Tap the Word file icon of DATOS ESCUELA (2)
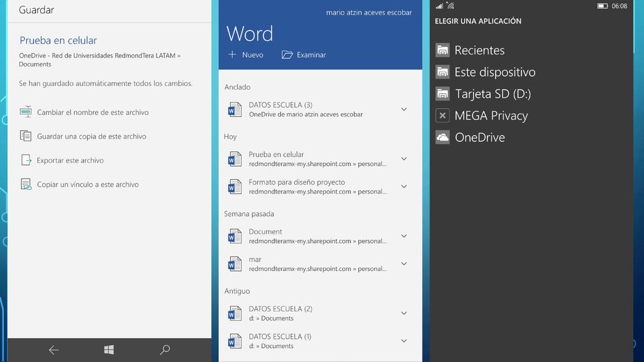The width and height of the screenshot is (644, 362). [235, 314]
